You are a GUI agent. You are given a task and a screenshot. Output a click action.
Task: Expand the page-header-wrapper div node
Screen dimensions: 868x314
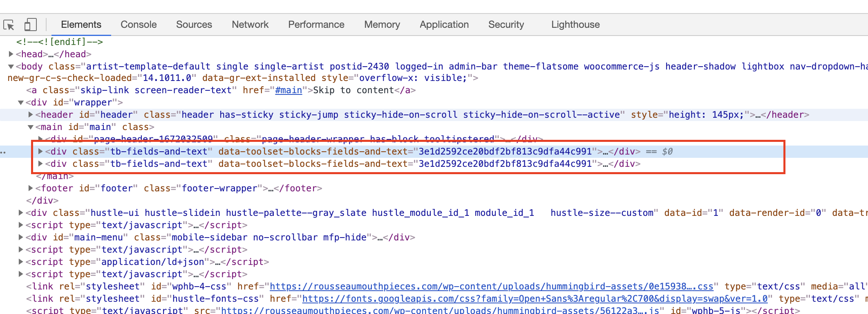[40, 139]
